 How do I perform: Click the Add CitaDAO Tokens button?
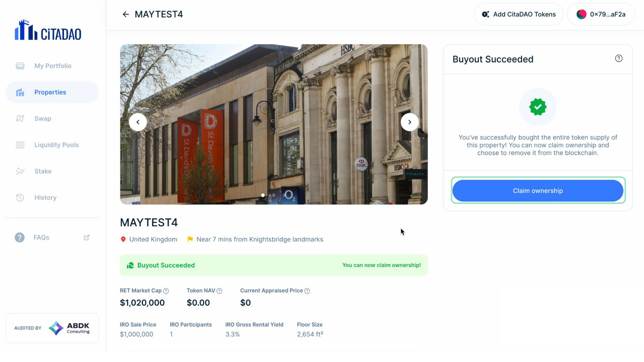[x=519, y=14]
